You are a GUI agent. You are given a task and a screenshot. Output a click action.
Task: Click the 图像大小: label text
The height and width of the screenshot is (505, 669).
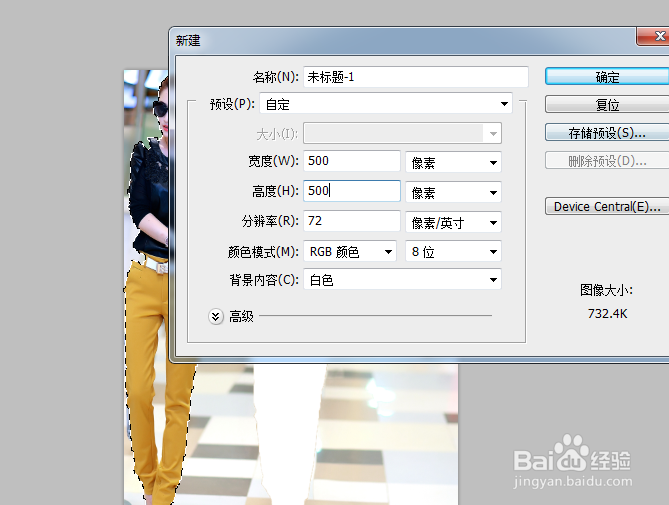pyautogui.click(x=606, y=290)
